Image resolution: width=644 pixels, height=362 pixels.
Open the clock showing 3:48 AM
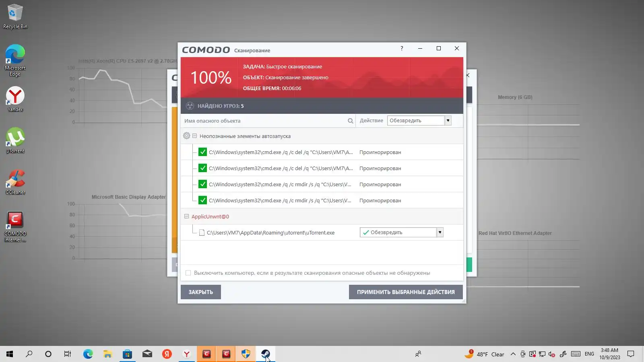pos(609,354)
